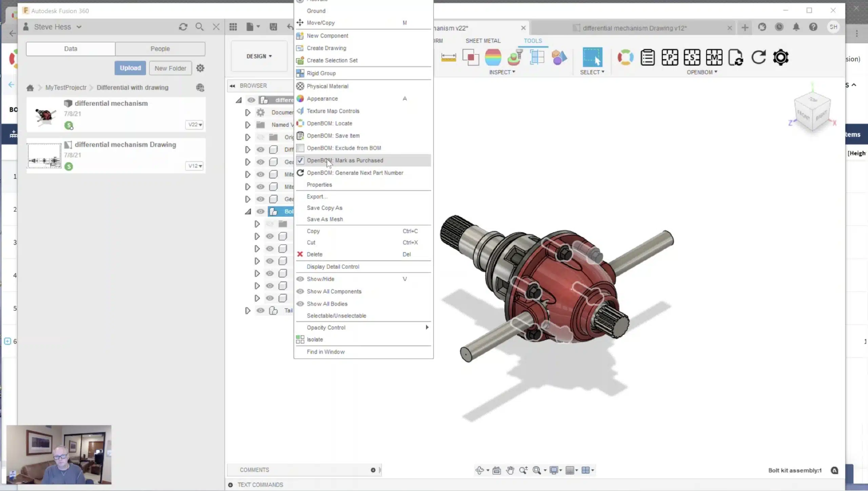Viewport: 868px width, 491px height.
Task: Select the Pan hand tool
Action: tap(510, 470)
